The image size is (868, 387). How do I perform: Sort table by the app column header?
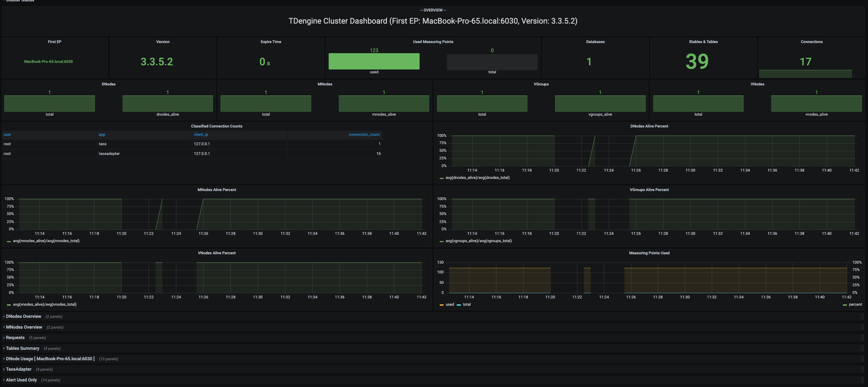[102, 135]
